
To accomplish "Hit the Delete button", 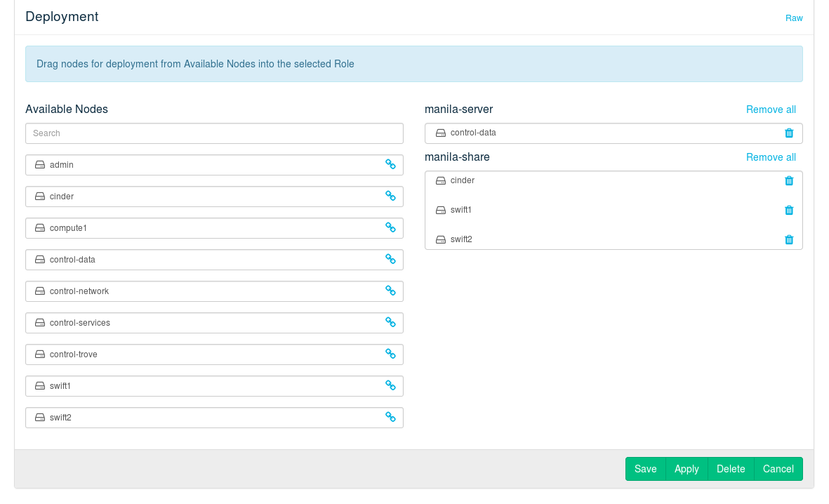I will [x=731, y=469].
